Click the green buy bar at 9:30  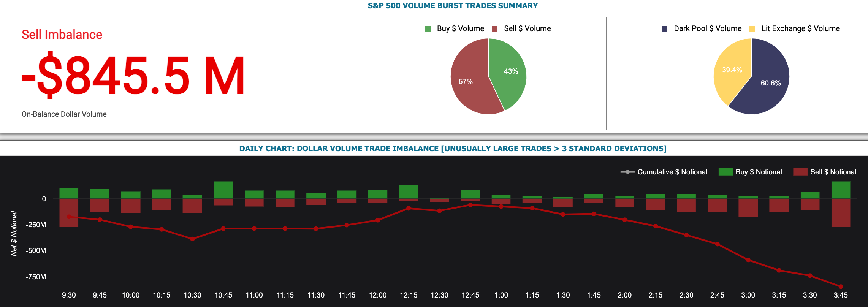69,193
